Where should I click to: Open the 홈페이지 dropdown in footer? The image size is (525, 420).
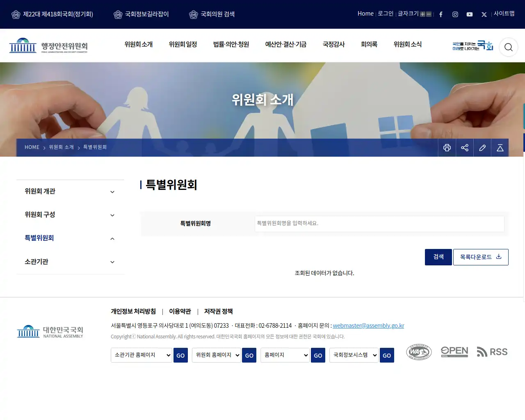[x=285, y=355]
